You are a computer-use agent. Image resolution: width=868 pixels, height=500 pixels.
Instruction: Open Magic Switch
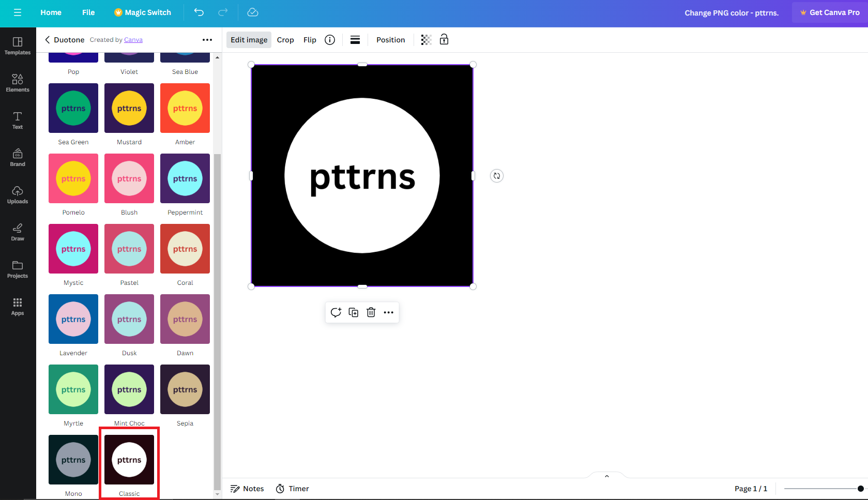coord(143,12)
